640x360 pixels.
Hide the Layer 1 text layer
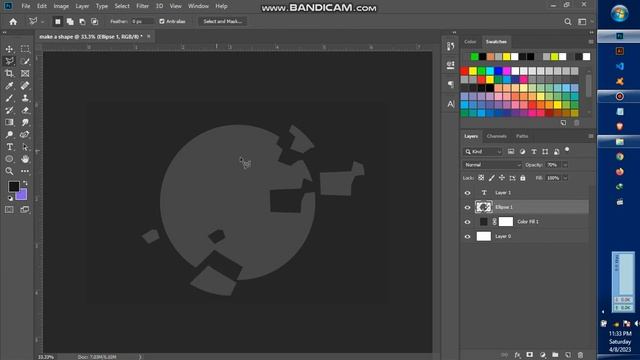pyautogui.click(x=467, y=193)
